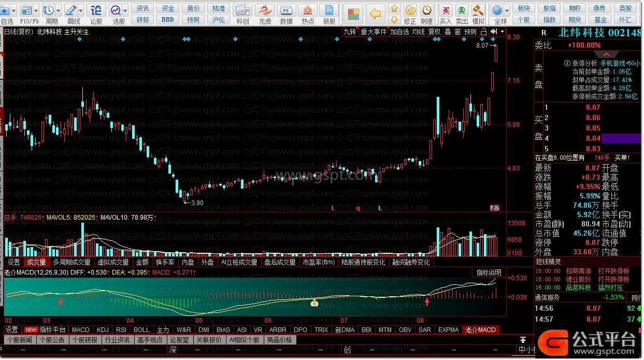Viewport: 644px width, 360px height.
Task: Expand the 选股 dropdown arrow
Action: click(125, 10)
